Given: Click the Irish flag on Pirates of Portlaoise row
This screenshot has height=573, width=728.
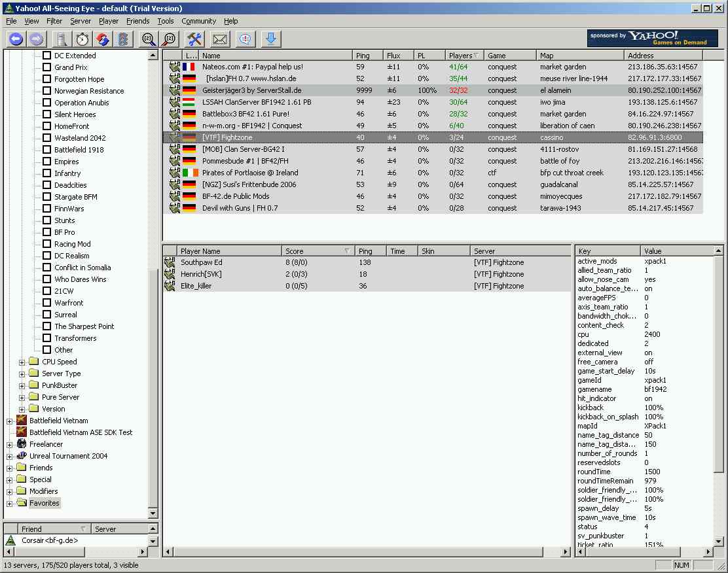Looking at the screenshot, I should click(x=191, y=173).
